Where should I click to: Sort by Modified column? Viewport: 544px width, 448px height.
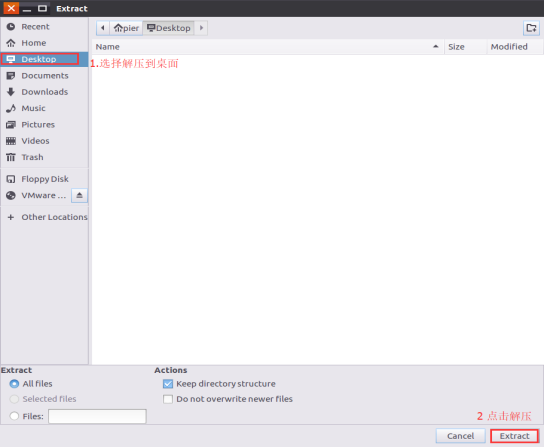click(x=515, y=47)
